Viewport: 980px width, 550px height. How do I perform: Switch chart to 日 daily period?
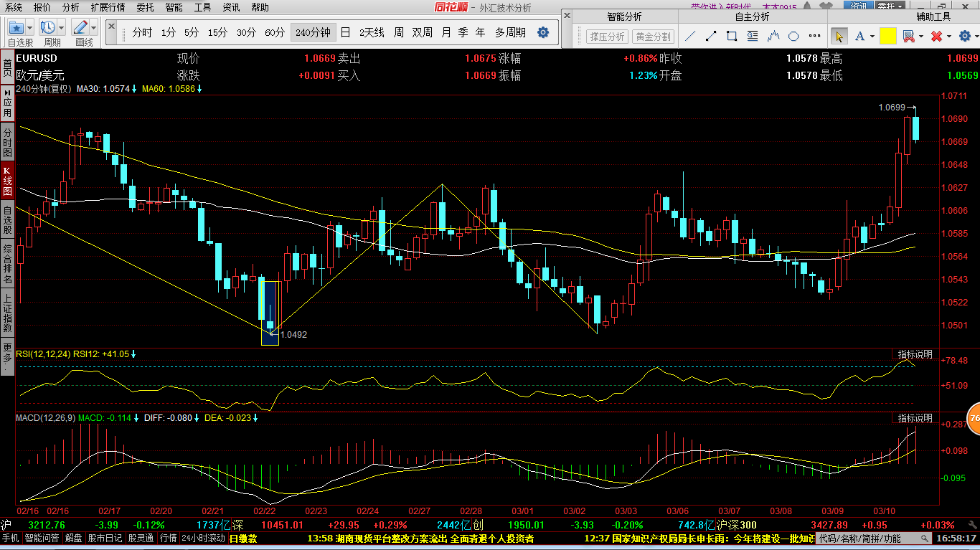click(346, 32)
